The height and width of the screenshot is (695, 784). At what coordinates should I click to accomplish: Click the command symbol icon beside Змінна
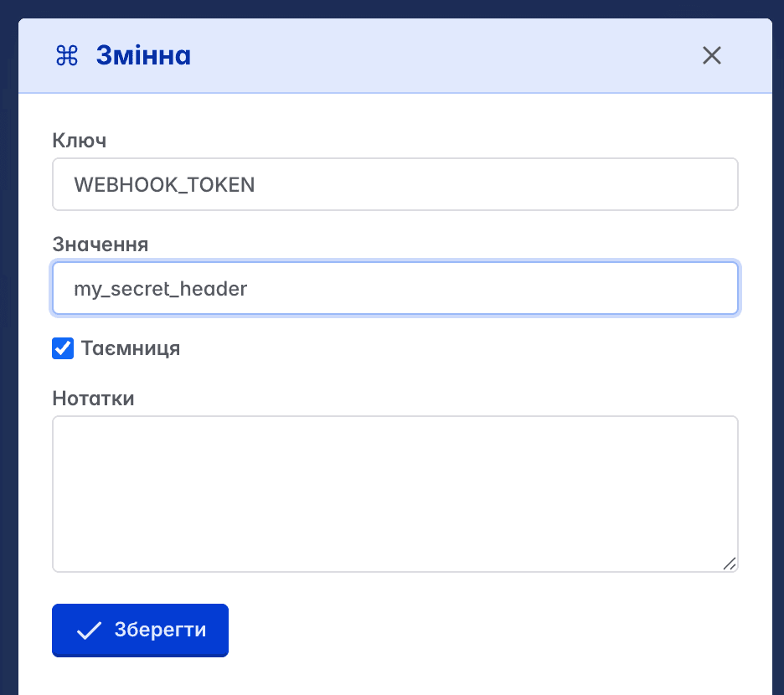tap(66, 55)
